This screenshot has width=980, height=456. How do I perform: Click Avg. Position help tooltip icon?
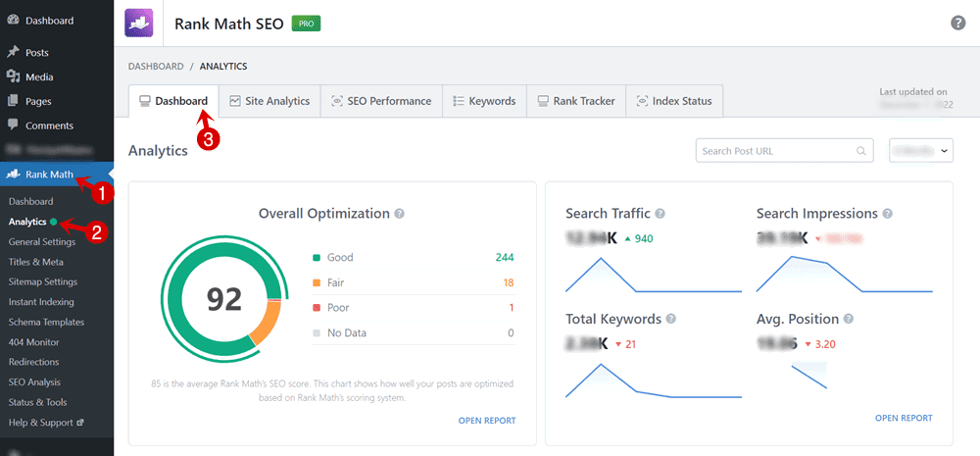[848, 319]
